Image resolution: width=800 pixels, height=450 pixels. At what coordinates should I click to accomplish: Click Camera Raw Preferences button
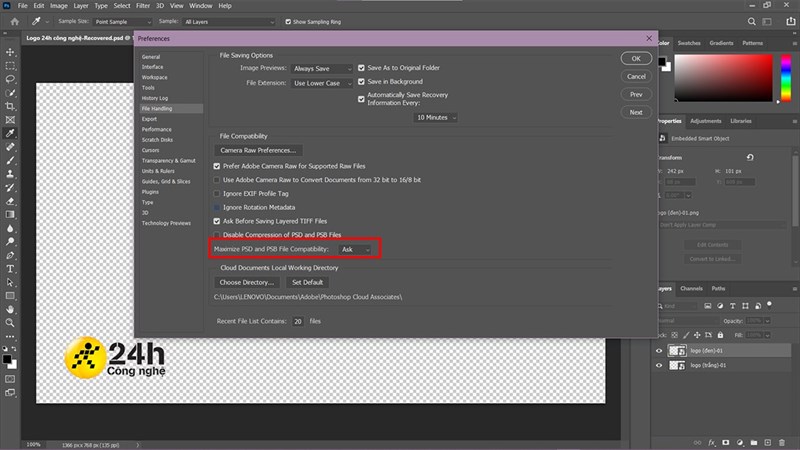258,151
